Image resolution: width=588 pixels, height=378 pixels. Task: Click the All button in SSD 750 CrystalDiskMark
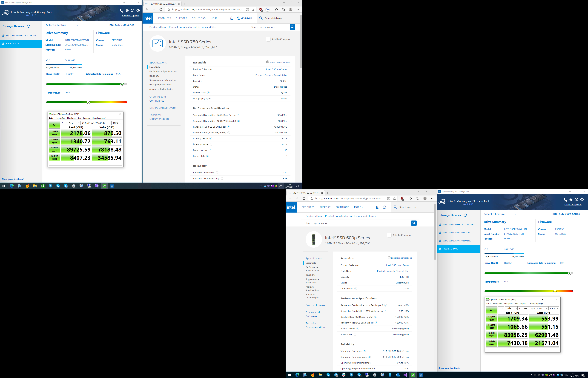(54, 125)
